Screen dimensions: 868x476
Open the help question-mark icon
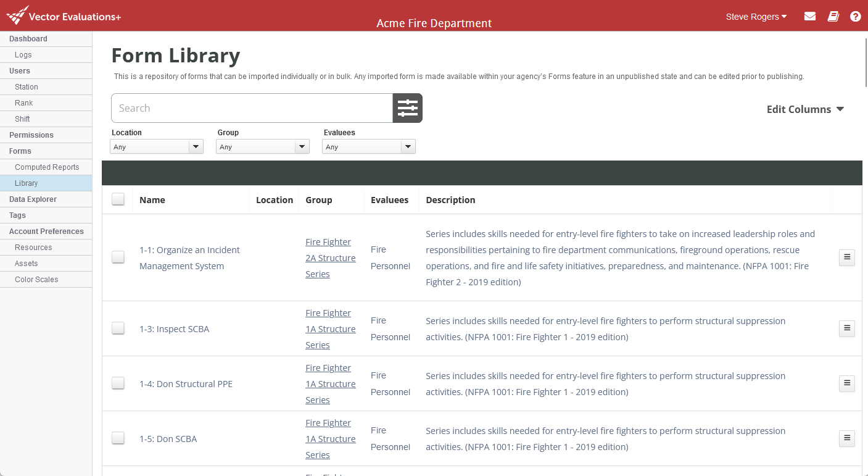coord(856,16)
